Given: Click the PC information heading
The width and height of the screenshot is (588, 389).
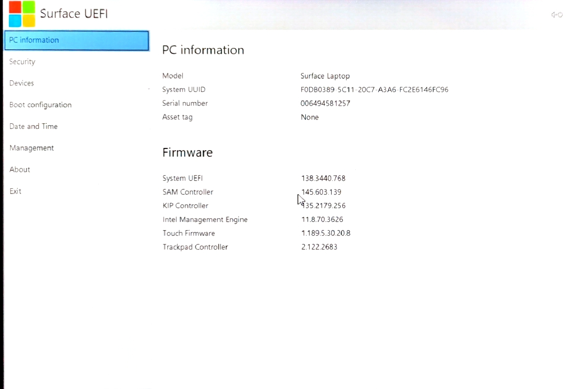Looking at the screenshot, I should 203,50.
